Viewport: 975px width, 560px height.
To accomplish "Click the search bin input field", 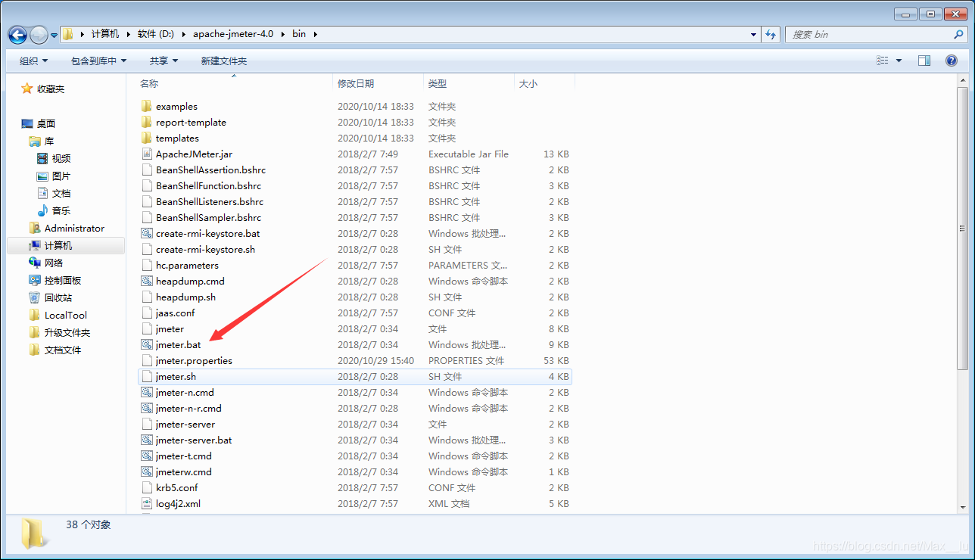I will pyautogui.click(x=868, y=34).
